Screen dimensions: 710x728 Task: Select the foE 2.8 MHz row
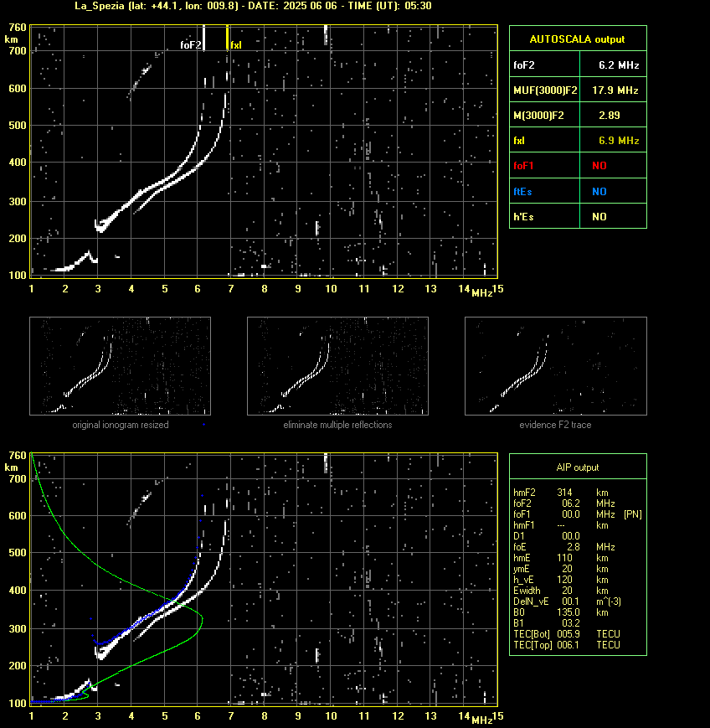pyautogui.click(x=564, y=547)
